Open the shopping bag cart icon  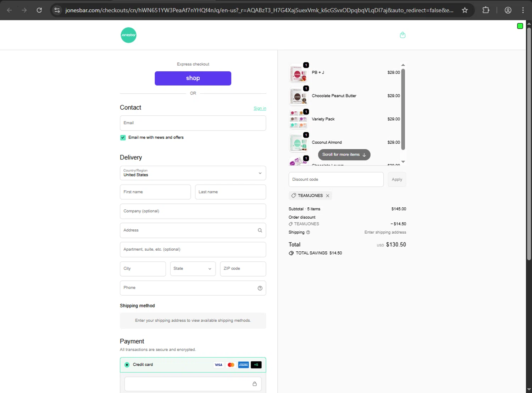403,35
